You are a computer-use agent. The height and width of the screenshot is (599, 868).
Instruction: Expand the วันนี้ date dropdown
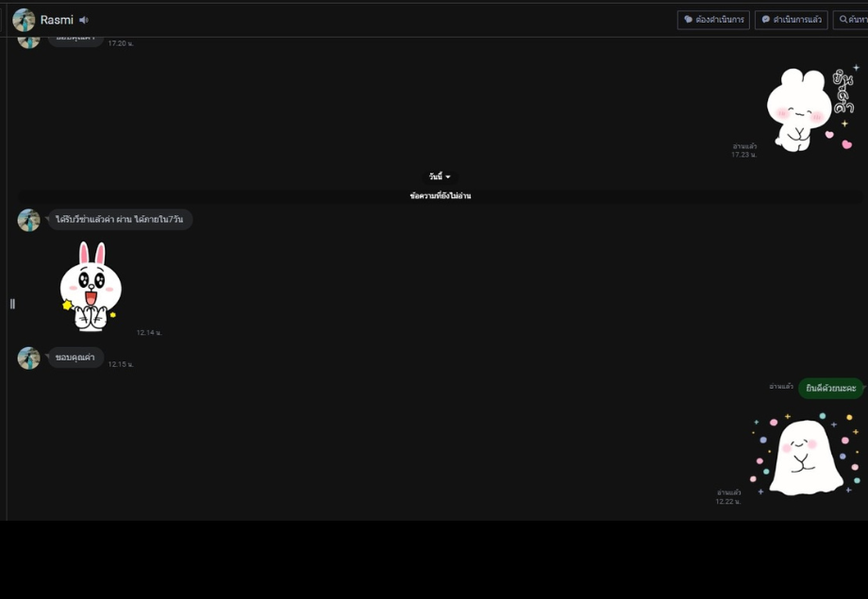[x=440, y=176]
